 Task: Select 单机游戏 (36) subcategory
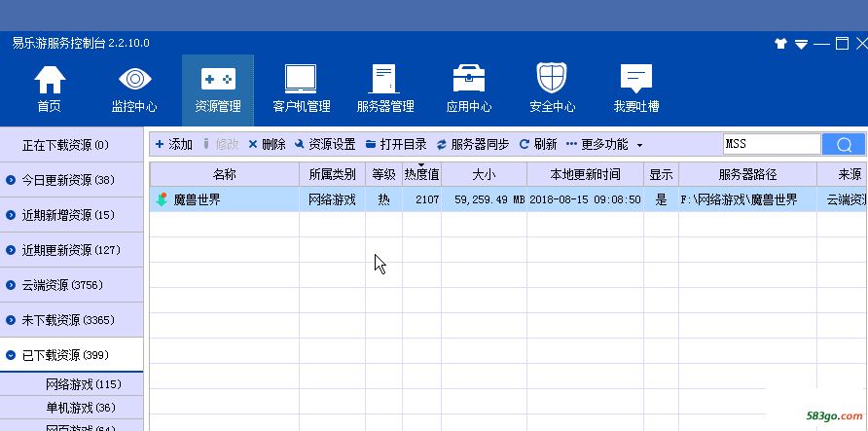click(x=71, y=408)
